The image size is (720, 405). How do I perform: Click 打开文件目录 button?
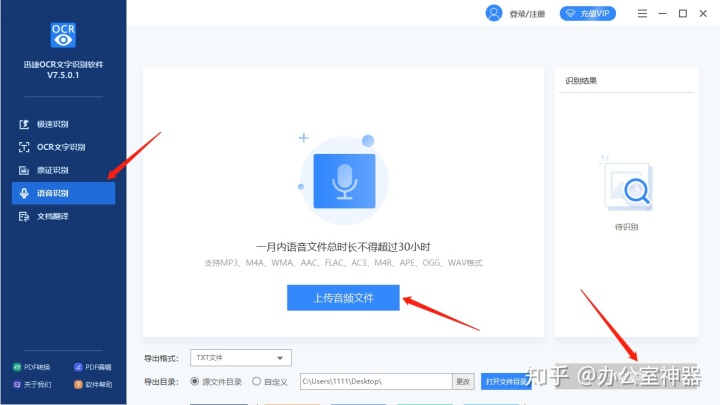coord(506,381)
